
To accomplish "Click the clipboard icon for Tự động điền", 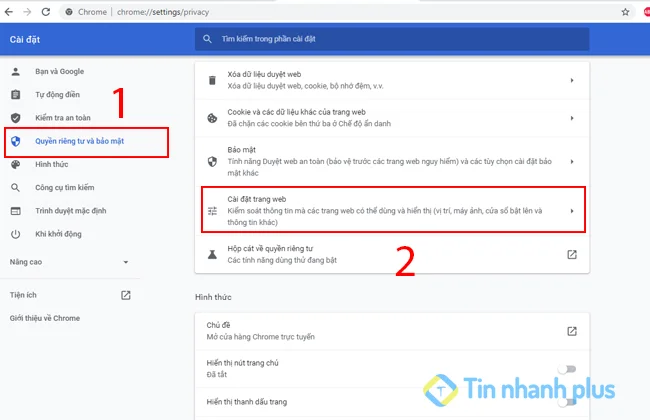I will [15, 95].
